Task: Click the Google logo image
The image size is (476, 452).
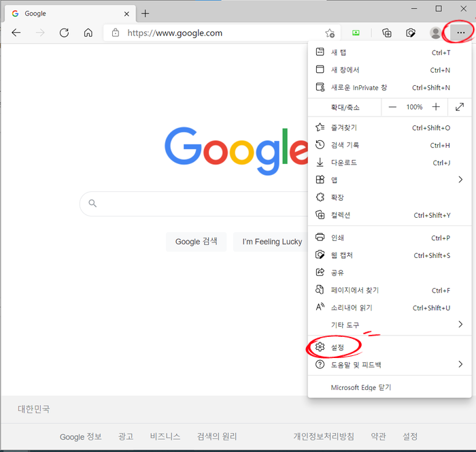Action: 236,150
